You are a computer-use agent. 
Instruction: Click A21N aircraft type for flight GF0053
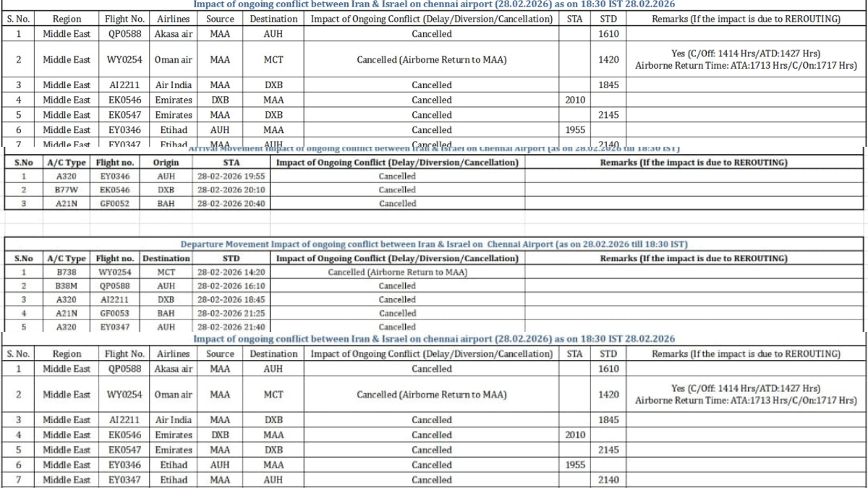pyautogui.click(x=66, y=313)
